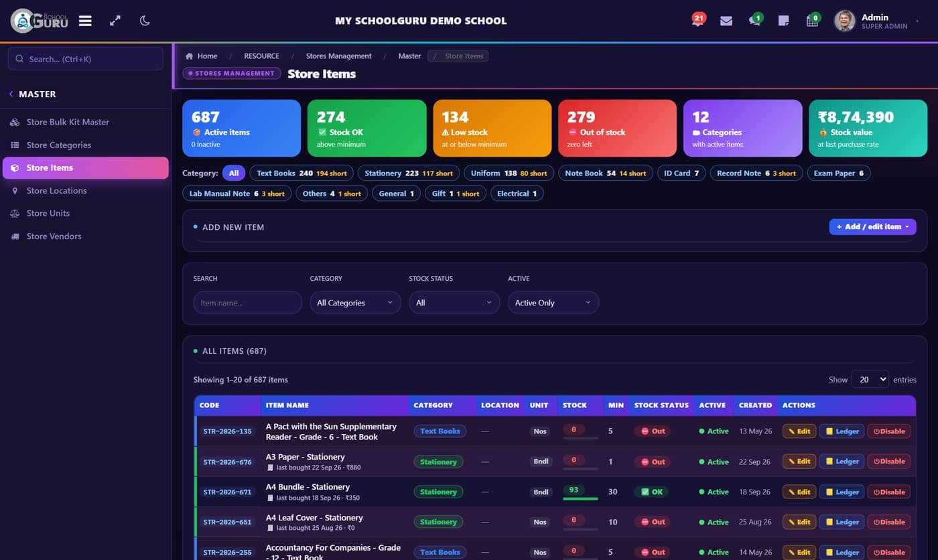Select the All category filter pill

[x=234, y=173]
